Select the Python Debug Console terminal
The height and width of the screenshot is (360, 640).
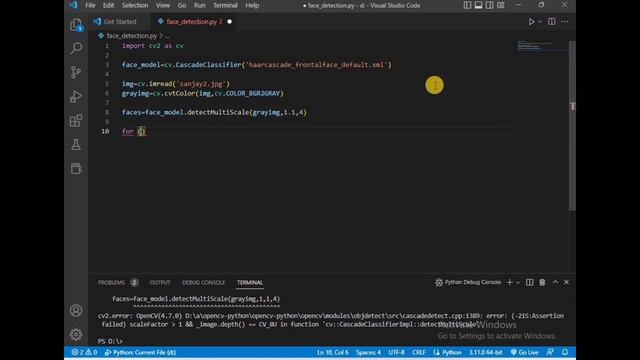(x=468, y=282)
